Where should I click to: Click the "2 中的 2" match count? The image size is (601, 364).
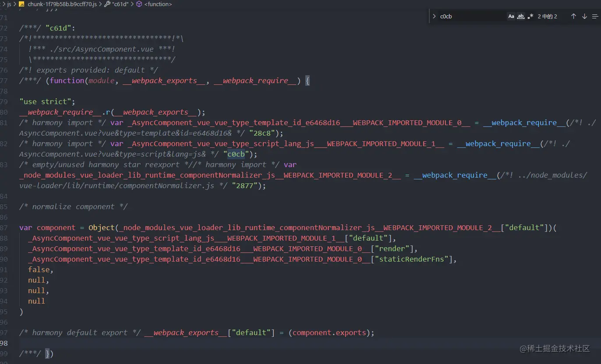tap(548, 16)
